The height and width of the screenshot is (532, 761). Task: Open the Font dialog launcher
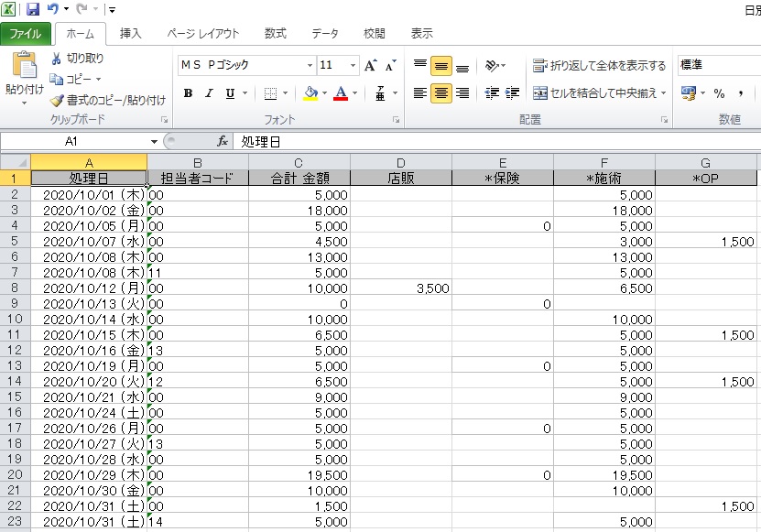coord(396,119)
